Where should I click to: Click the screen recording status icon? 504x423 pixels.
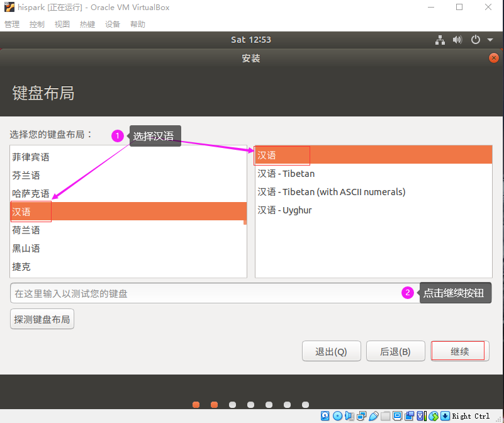tap(409, 416)
